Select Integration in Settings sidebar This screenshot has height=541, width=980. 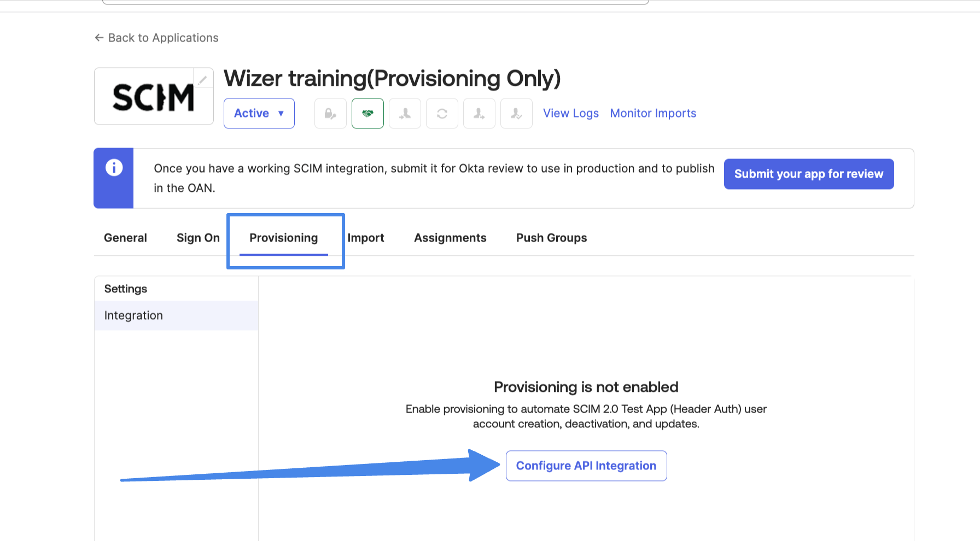pos(134,315)
